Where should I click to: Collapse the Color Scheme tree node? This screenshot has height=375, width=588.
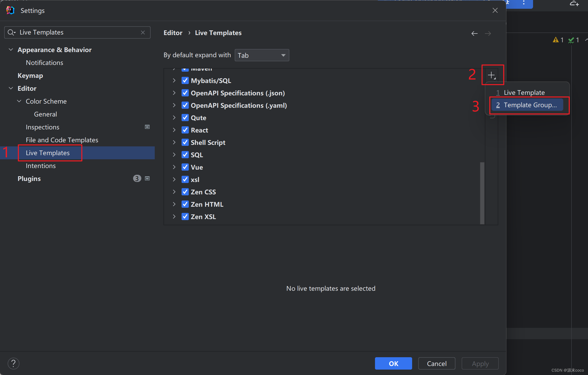(19, 101)
